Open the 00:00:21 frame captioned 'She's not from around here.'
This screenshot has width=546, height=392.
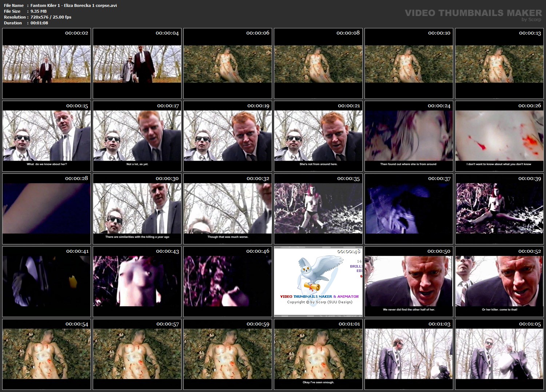[x=318, y=136]
